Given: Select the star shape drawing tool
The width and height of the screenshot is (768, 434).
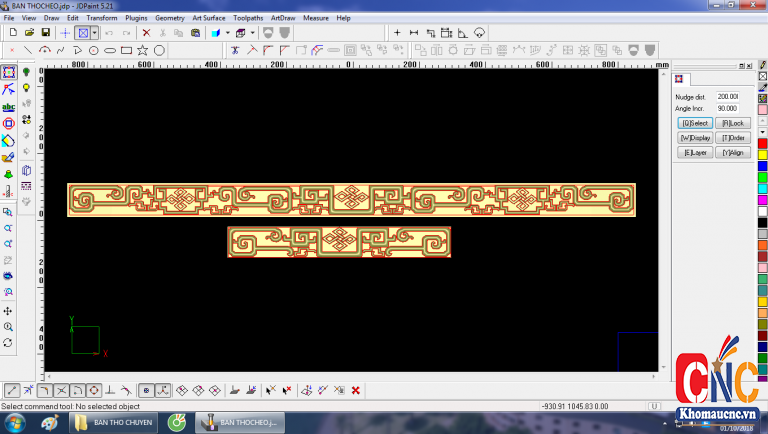Looking at the screenshot, I should [142, 50].
